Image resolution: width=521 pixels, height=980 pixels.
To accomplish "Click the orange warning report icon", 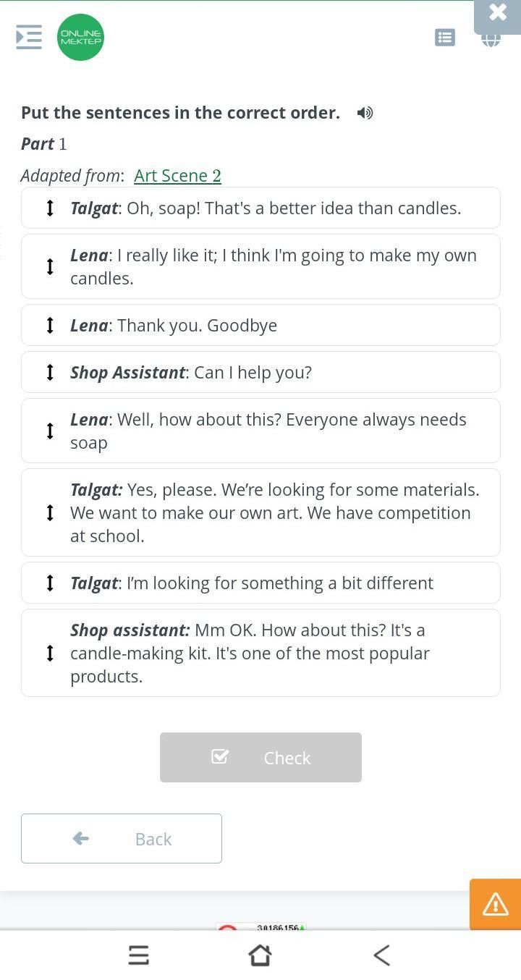I will [496, 904].
